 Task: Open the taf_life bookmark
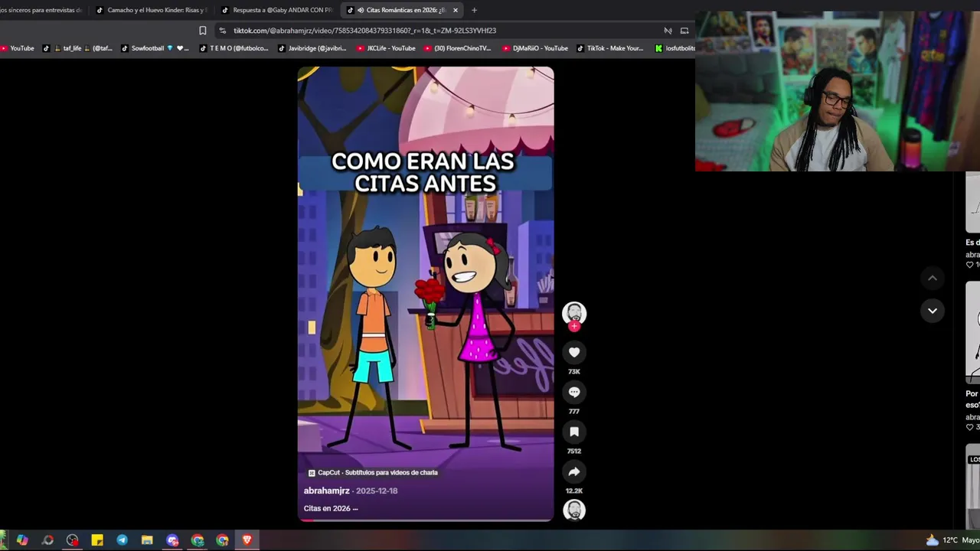pos(77,48)
